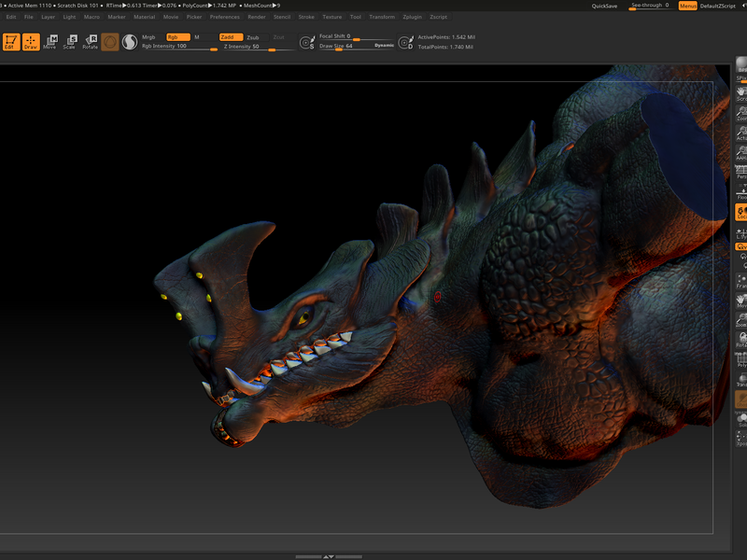Select the Rotate transform tool
Viewport: 747px width, 560px height.
(x=90, y=41)
